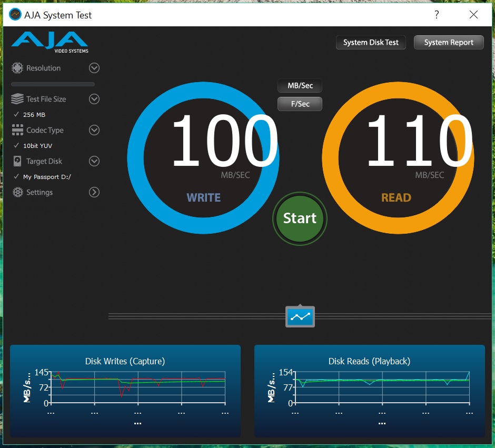Screen dimensions: 495x448
Task: Expand the Test File Size dropdown arrow
Action: 94,99
